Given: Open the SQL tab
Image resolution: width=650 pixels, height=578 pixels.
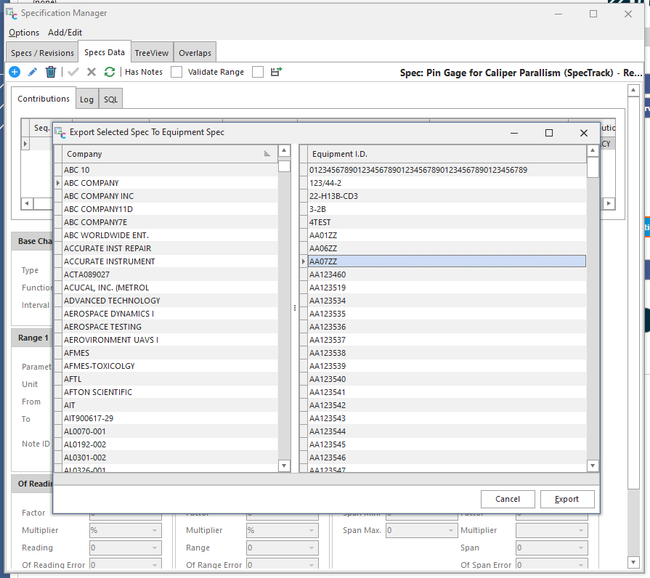Looking at the screenshot, I should pos(111,100).
